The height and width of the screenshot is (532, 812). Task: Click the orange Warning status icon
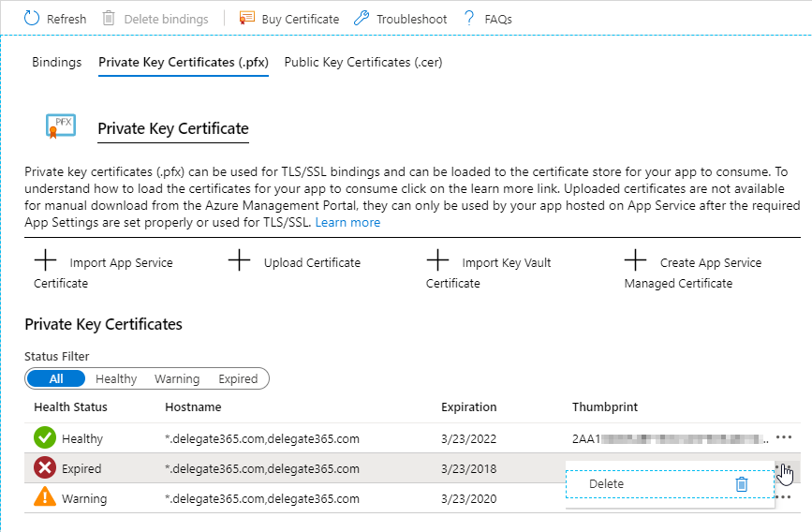[45, 498]
